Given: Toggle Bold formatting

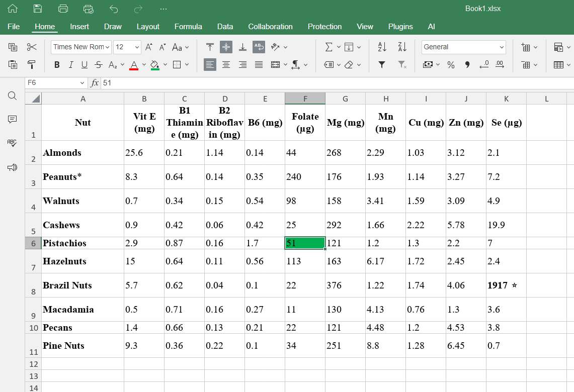Looking at the screenshot, I should 57,65.
